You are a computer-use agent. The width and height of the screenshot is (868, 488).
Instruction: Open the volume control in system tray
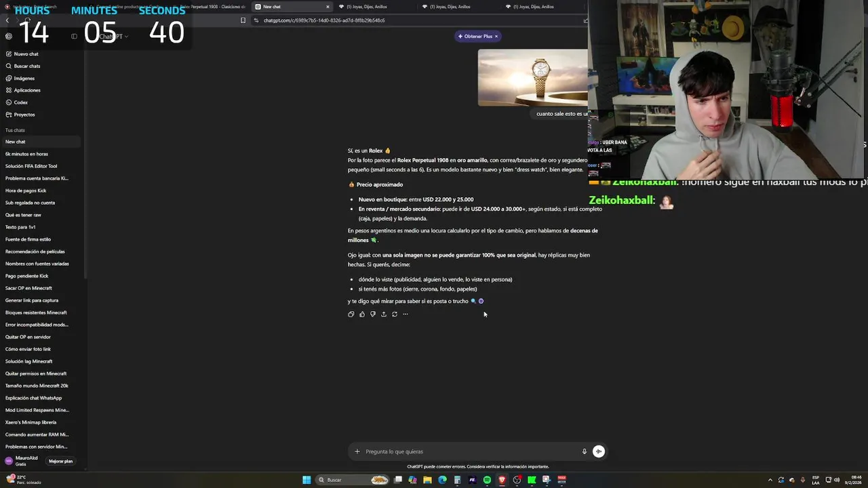coord(837,480)
